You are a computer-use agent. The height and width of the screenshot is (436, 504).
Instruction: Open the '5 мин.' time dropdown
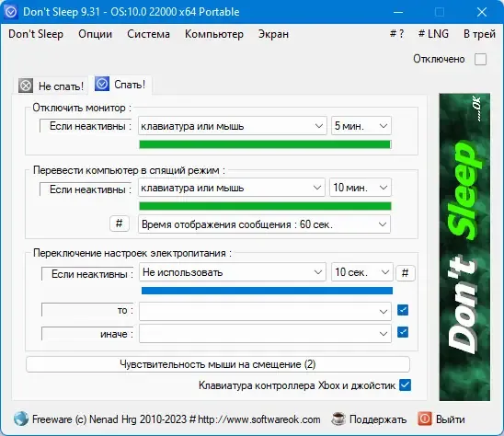point(361,126)
